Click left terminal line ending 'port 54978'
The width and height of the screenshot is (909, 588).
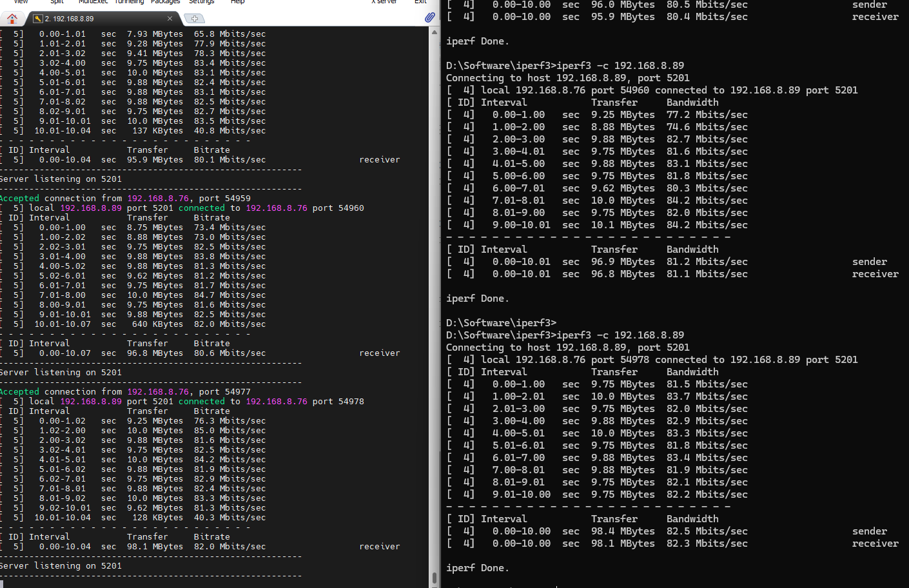click(182, 401)
